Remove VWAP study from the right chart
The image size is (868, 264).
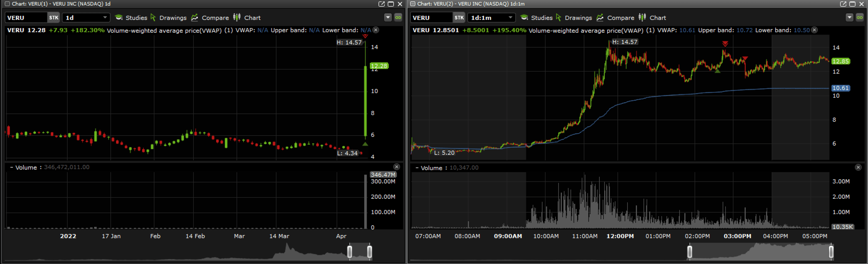pos(814,30)
